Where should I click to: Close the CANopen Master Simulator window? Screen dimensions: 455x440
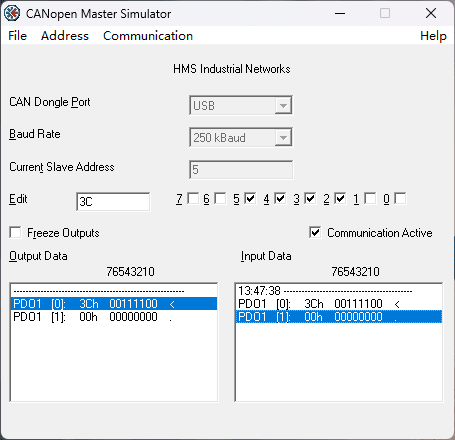[x=431, y=13]
